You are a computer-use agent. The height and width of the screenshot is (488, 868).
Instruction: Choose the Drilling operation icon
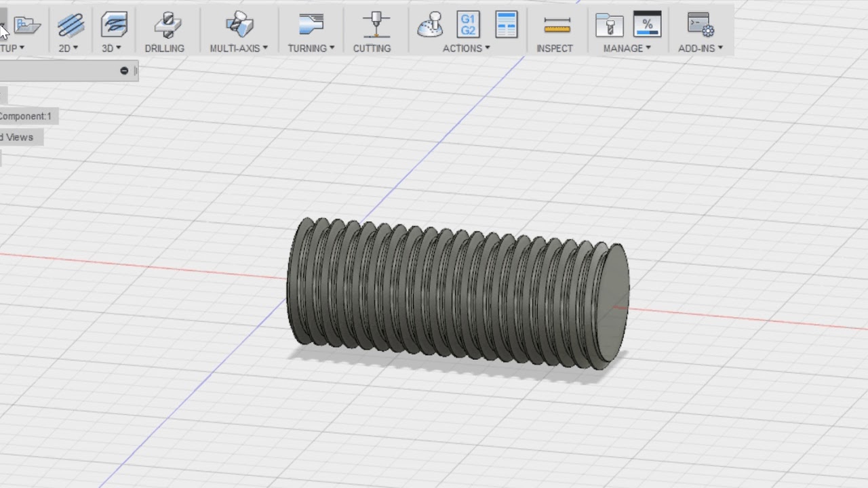(167, 25)
